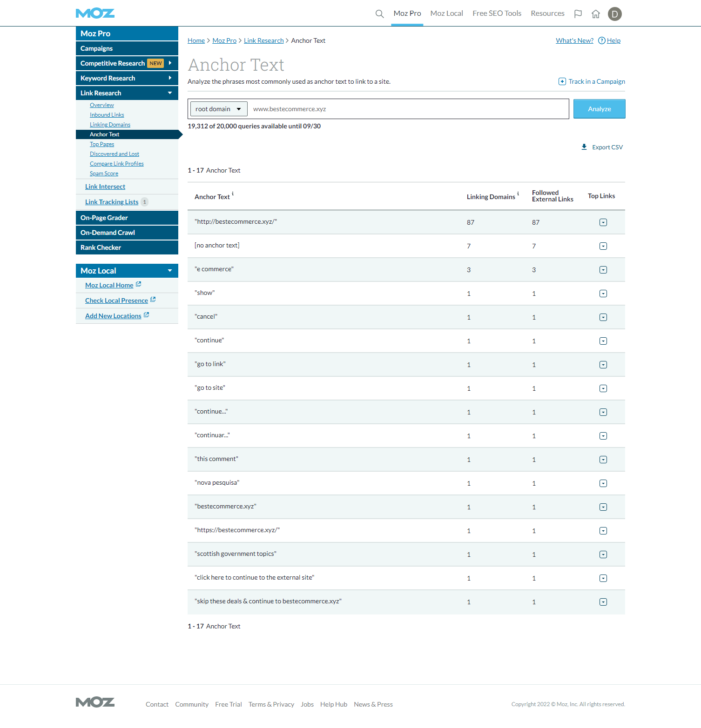Screen dimensions: 701x728
Task: Click the What's New? link
Action: click(x=575, y=40)
